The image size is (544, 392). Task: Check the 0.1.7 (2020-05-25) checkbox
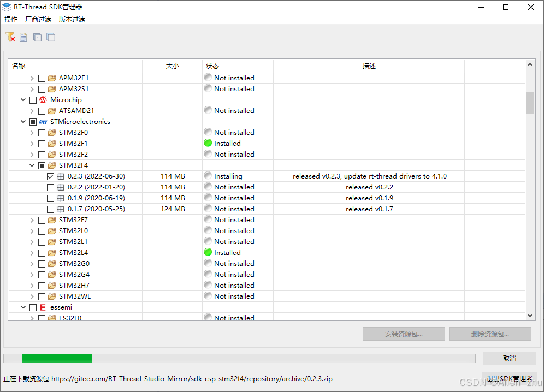click(x=50, y=210)
